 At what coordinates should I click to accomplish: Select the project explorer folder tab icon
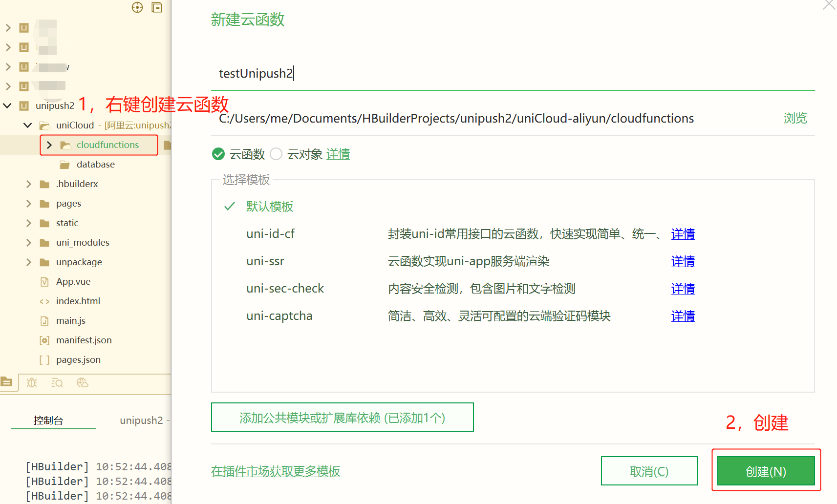coord(7,383)
